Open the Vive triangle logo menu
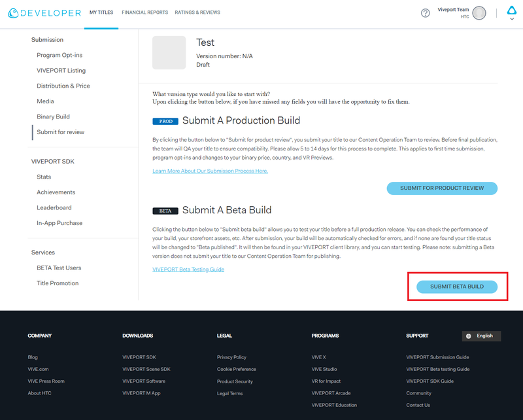Viewport: 523px width, 420px height. pos(512,10)
